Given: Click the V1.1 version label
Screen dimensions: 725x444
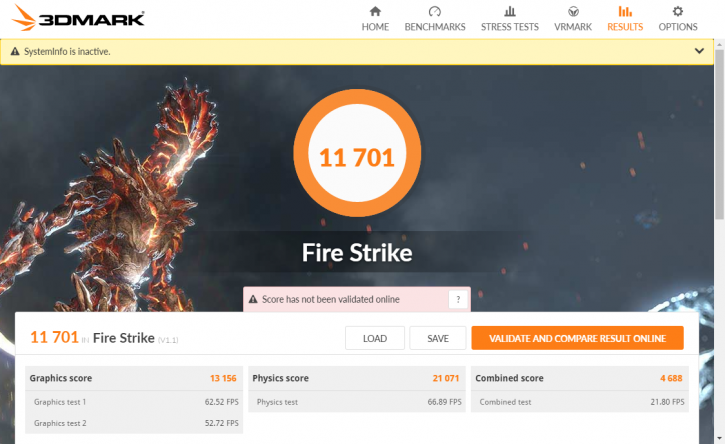Looking at the screenshot, I should tap(168, 340).
